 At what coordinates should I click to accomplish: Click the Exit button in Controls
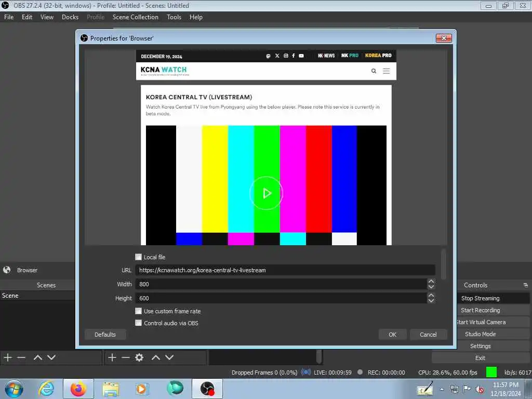(481, 357)
